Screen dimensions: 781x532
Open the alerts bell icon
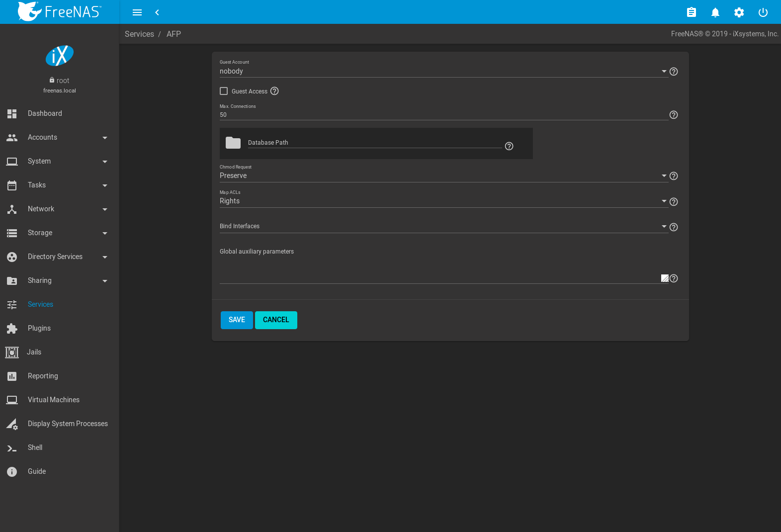point(715,12)
